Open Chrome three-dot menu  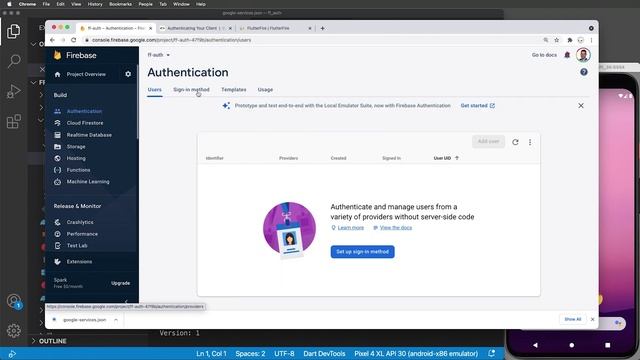coord(591,40)
